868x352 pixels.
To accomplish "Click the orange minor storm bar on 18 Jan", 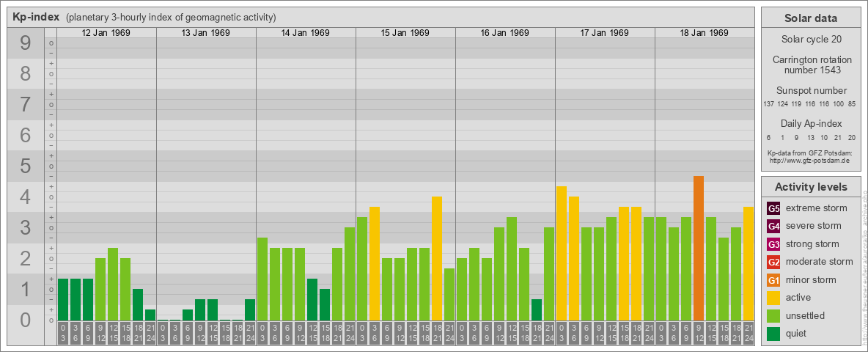I will pyautogui.click(x=698, y=248).
